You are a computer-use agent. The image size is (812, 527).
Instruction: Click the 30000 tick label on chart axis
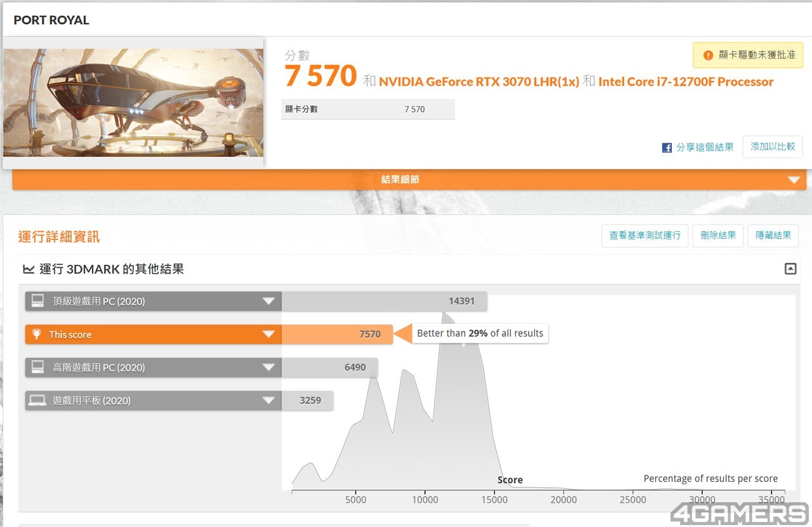pyautogui.click(x=702, y=500)
